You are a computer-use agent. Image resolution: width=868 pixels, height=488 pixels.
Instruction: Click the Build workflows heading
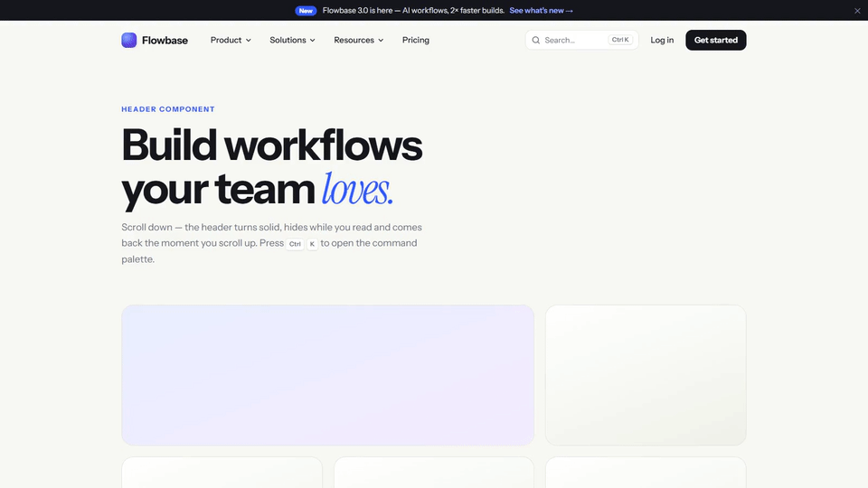coord(272,145)
